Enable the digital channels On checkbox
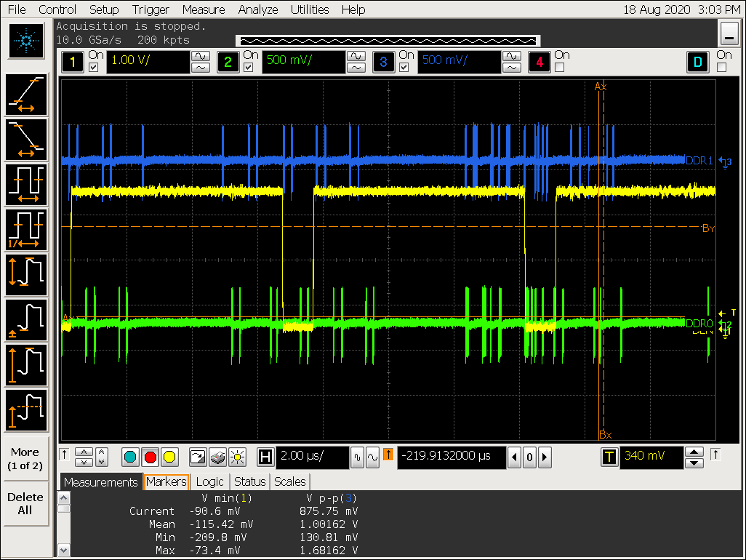Image resolution: width=746 pixels, height=560 pixels. 722,68
